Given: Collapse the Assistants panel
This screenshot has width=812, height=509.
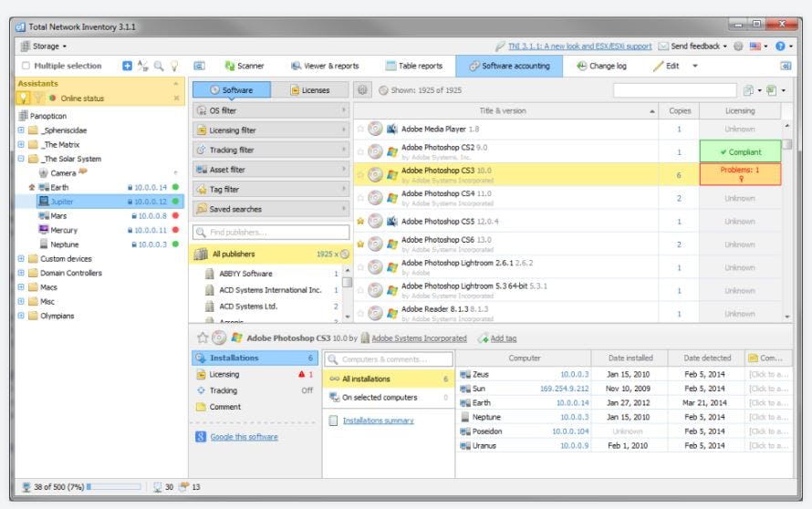Looking at the screenshot, I should 175,83.
